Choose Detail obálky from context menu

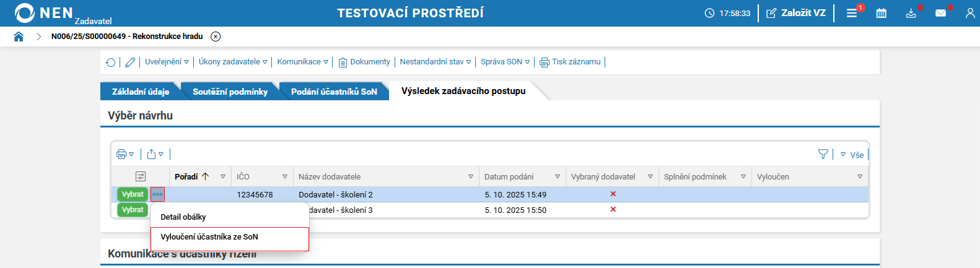click(x=183, y=217)
